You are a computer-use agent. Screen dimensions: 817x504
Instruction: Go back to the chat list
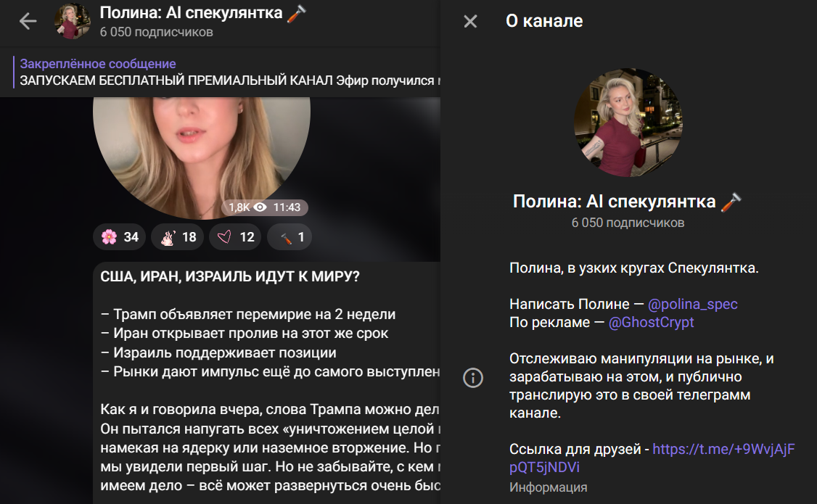26,22
